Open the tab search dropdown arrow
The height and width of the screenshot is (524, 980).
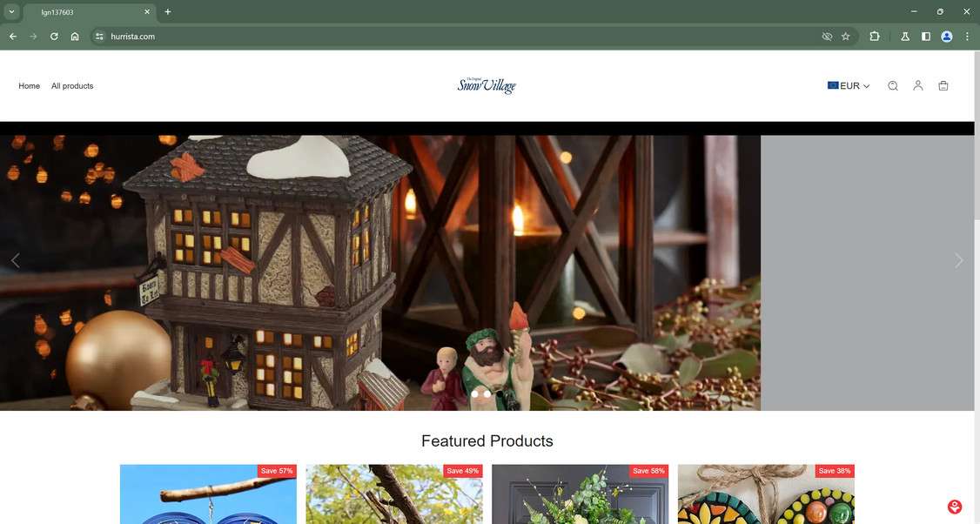click(11, 11)
